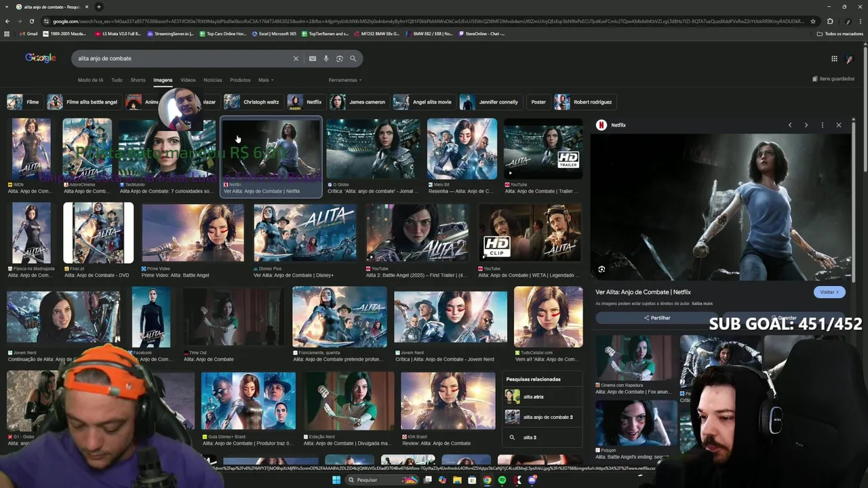Close the Netflix image preview panel
The height and width of the screenshot is (488, 868).
click(839, 125)
